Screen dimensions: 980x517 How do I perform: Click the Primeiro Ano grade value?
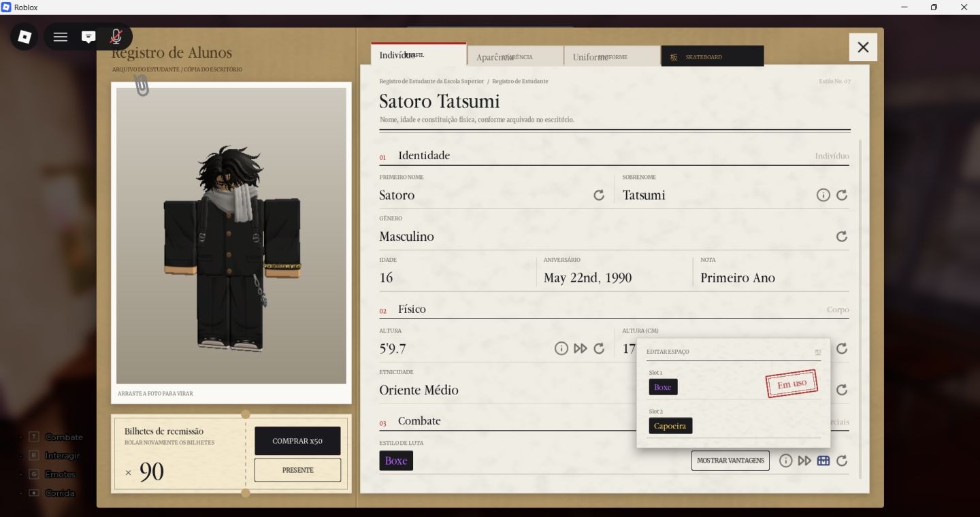738,278
